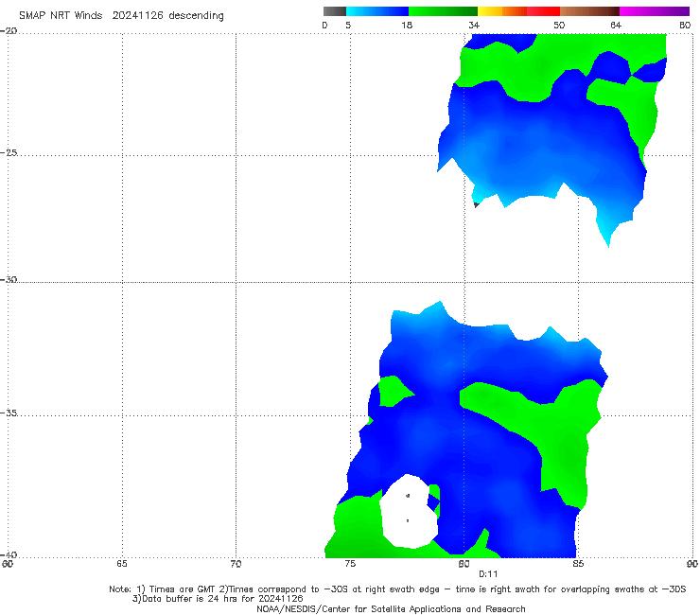The image size is (700, 615).
Task: Click the longitude label '75'
Action: tap(350, 564)
